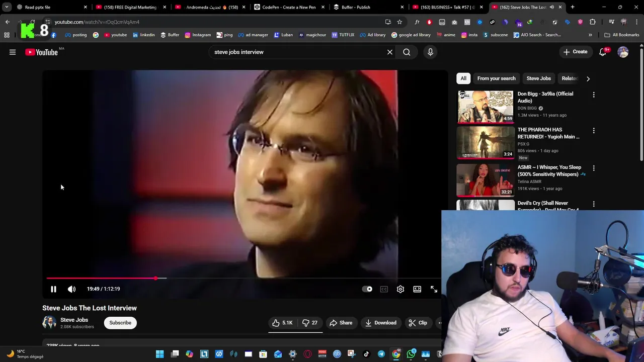Seek on the video progress bar
Image resolution: width=644 pixels, height=362 pixels.
(x=244, y=278)
